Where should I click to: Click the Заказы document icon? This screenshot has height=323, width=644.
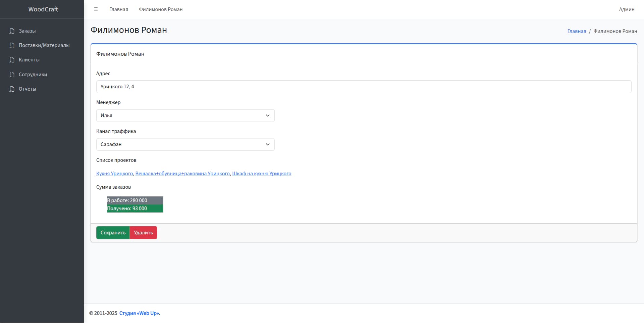(x=12, y=31)
